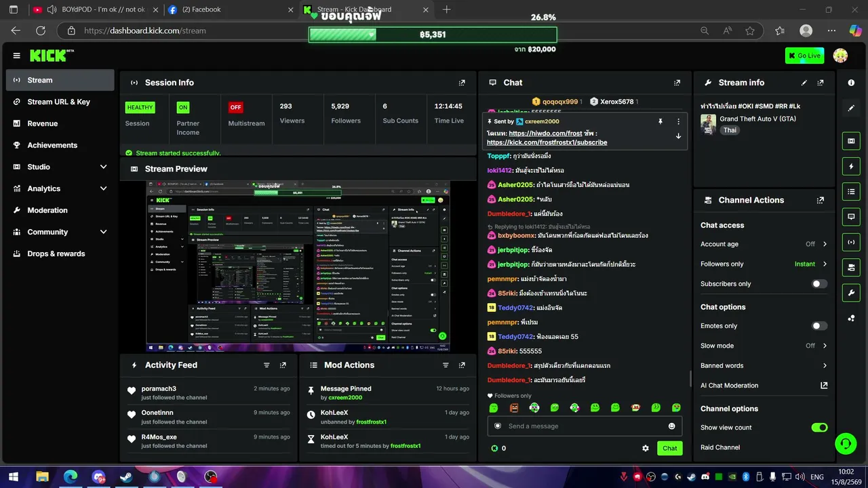
Task: Disable the Show view count toggle
Action: point(819,428)
